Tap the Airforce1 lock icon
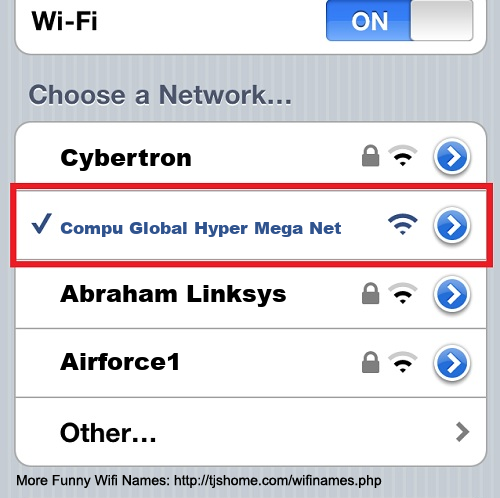This screenshot has width=500, height=498. (x=371, y=362)
